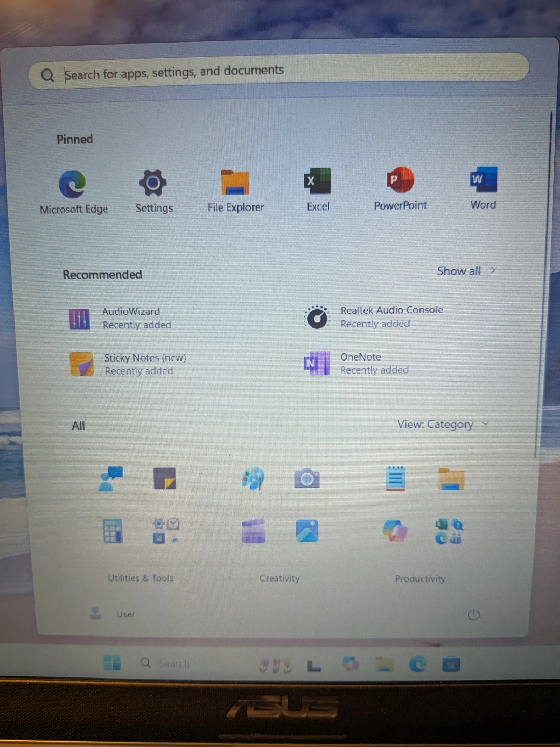
Task: Open Microsoft Edge from Pinned apps
Action: coord(73,192)
